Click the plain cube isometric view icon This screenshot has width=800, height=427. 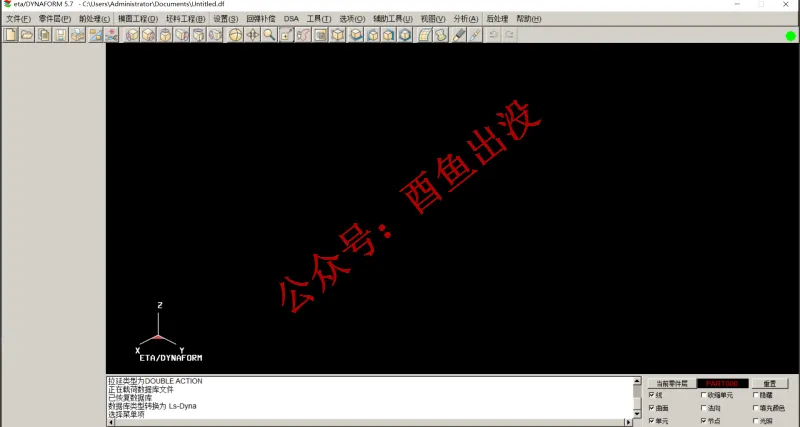tap(337, 35)
